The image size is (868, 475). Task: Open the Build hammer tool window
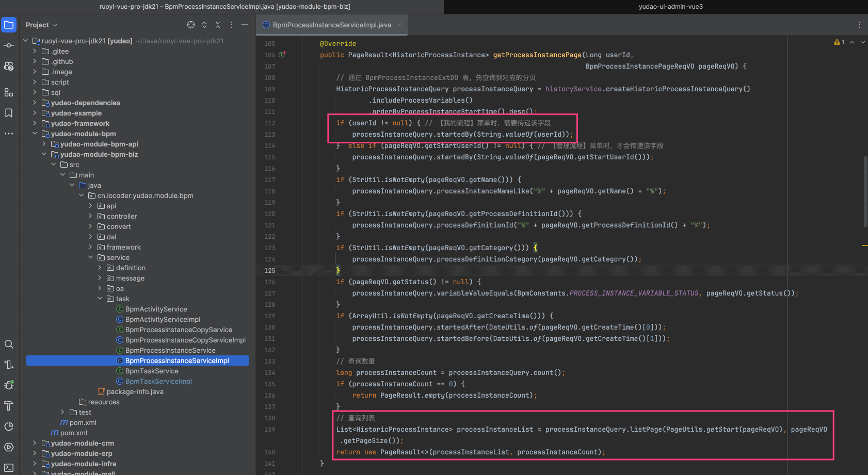[9, 406]
